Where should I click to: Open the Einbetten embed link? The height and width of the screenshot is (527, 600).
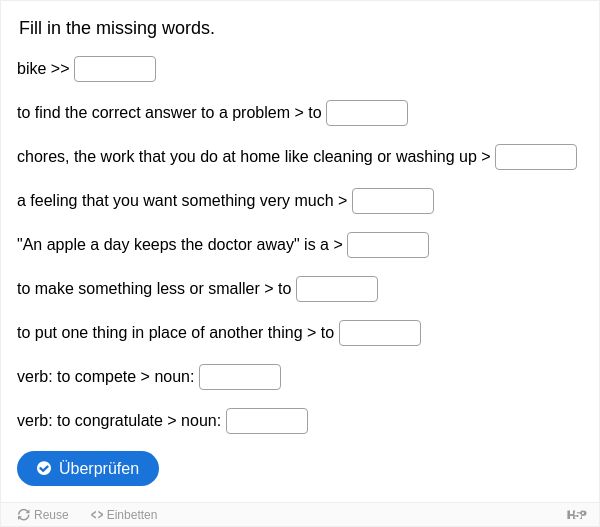point(124,515)
